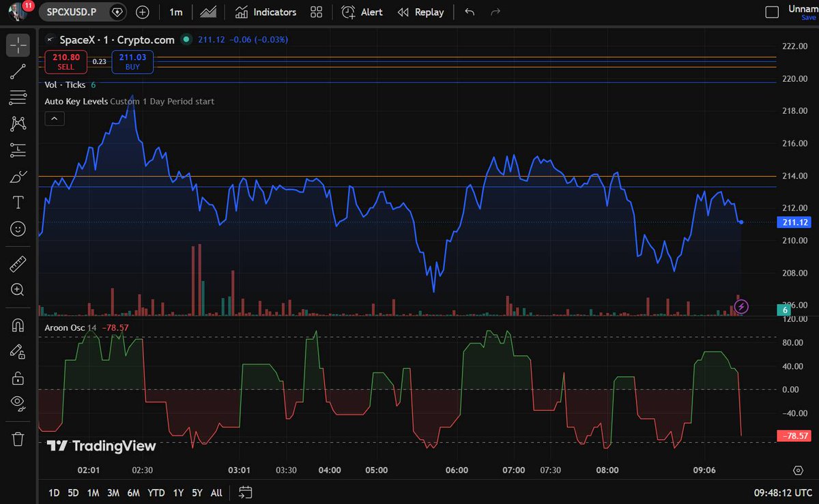The width and height of the screenshot is (819, 504).
Task: Set the 3M date range
Action: [x=113, y=492]
